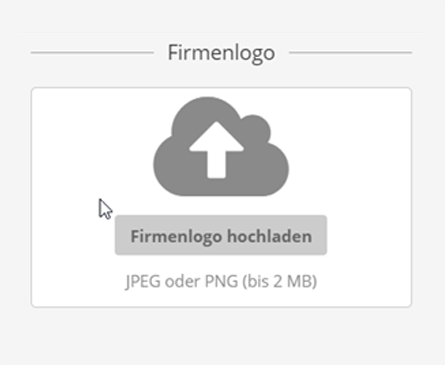Click the word "Firmenlogo" inside the gray button
Image resolution: width=445 pixels, height=365 pixels.
(176, 237)
